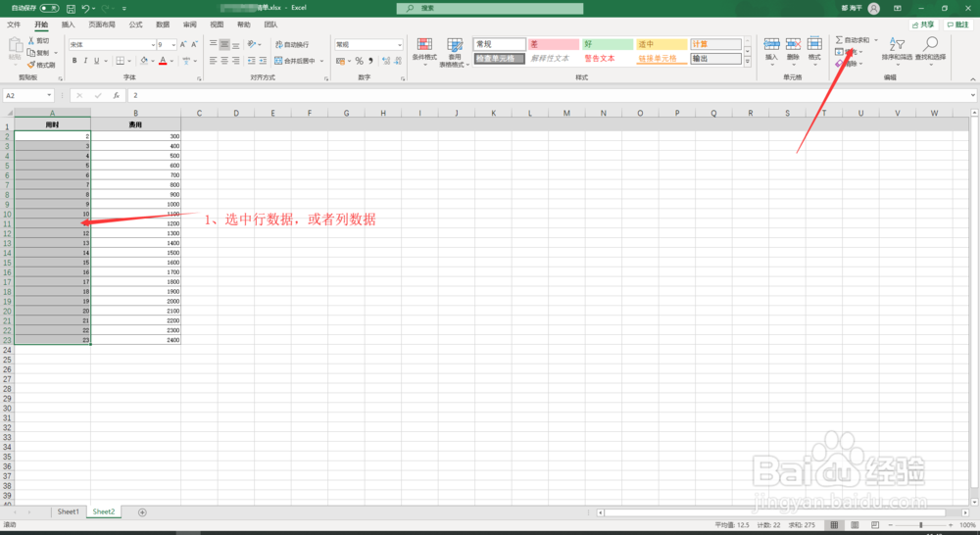
Task: Save the workbook with the floppy icon
Action: click(71, 9)
